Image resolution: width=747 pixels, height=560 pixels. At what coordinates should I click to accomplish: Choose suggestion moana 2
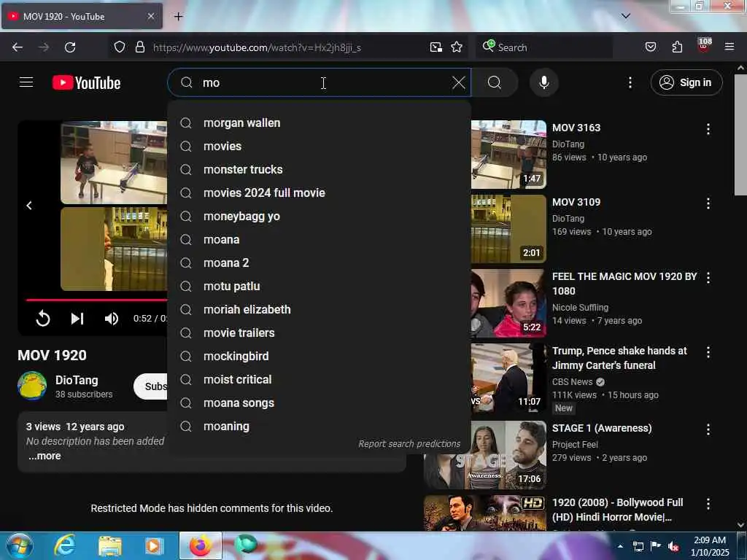320,262
